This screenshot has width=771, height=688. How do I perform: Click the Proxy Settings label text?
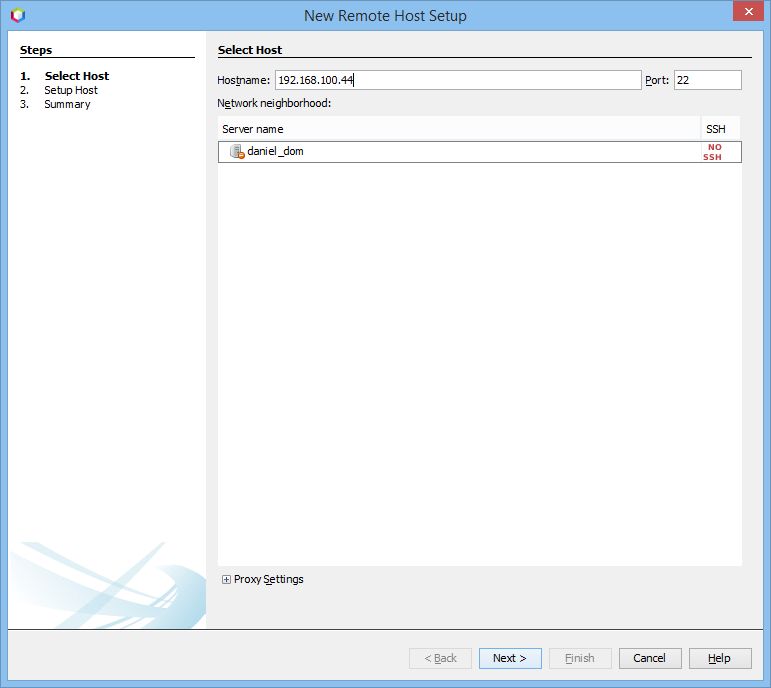[268, 580]
